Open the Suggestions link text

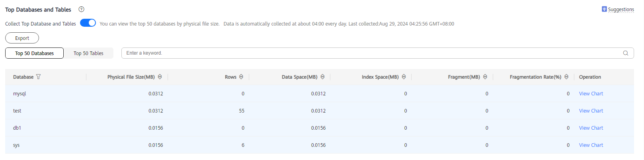[x=621, y=10]
